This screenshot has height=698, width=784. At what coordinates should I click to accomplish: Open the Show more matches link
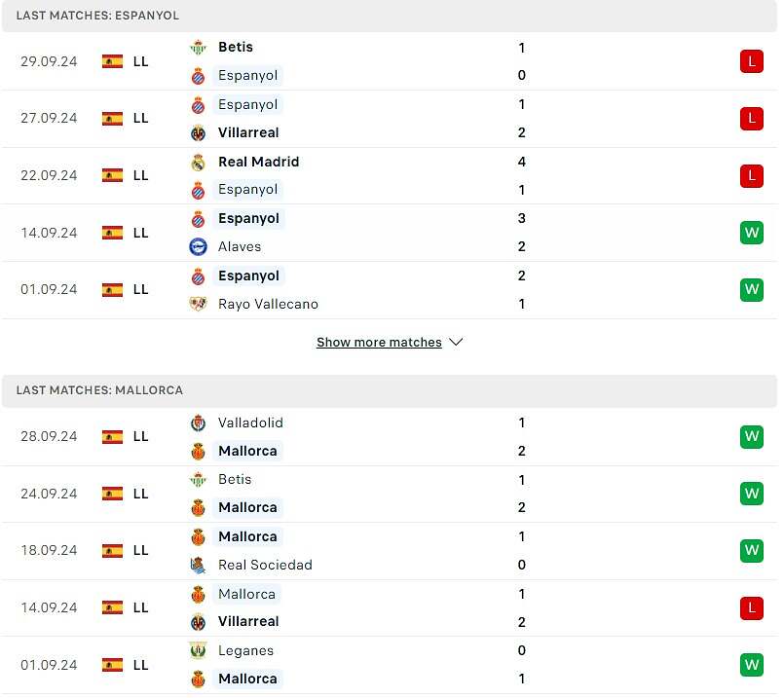(x=380, y=343)
